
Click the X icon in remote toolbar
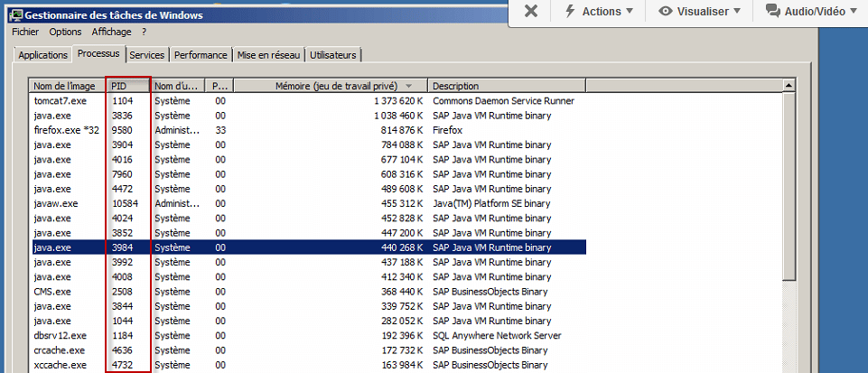click(531, 11)
